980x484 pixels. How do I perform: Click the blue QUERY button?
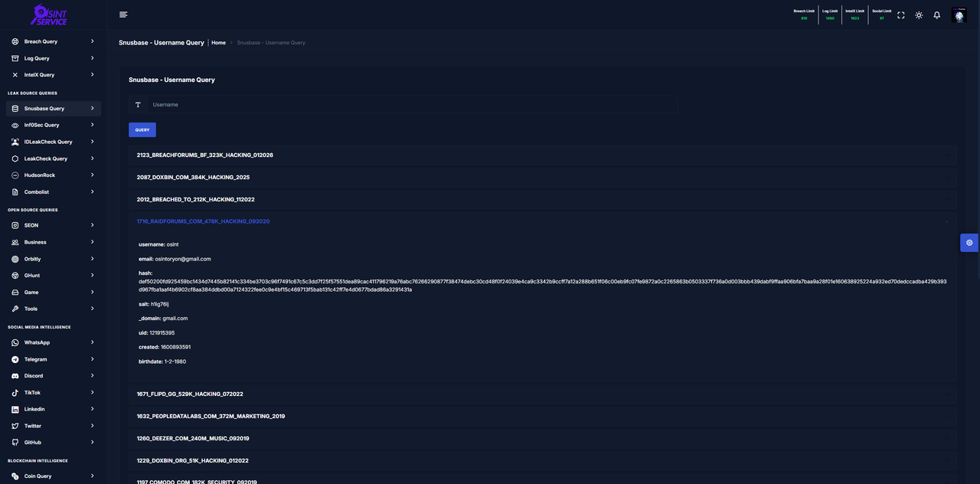tap(142, 130)
